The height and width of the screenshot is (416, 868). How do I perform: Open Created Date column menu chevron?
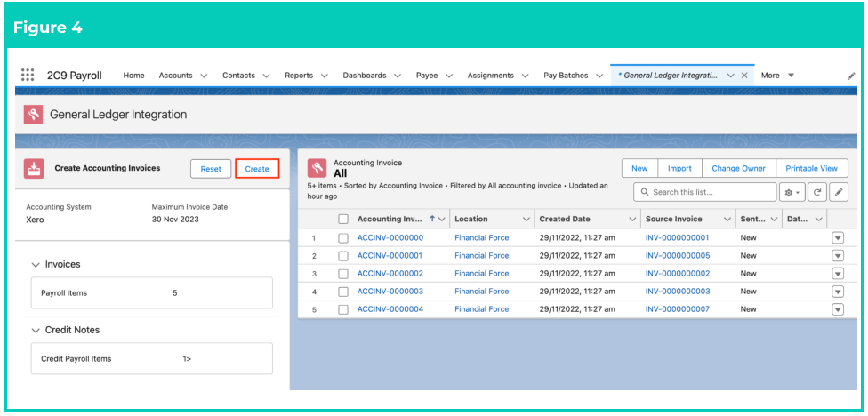632,220
